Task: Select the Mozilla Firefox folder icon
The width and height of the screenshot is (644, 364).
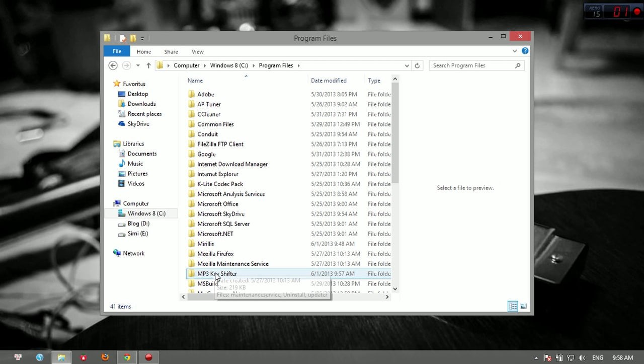Action: [191, 254]
